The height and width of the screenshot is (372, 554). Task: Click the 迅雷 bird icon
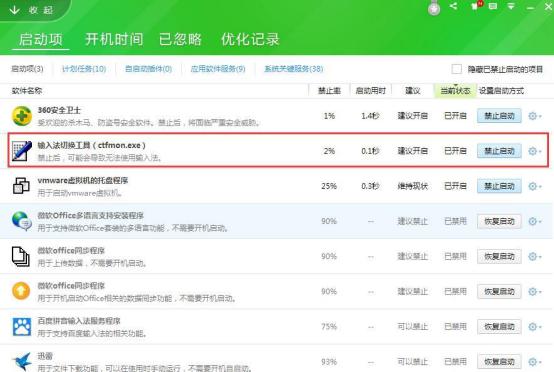coord(22,361)
